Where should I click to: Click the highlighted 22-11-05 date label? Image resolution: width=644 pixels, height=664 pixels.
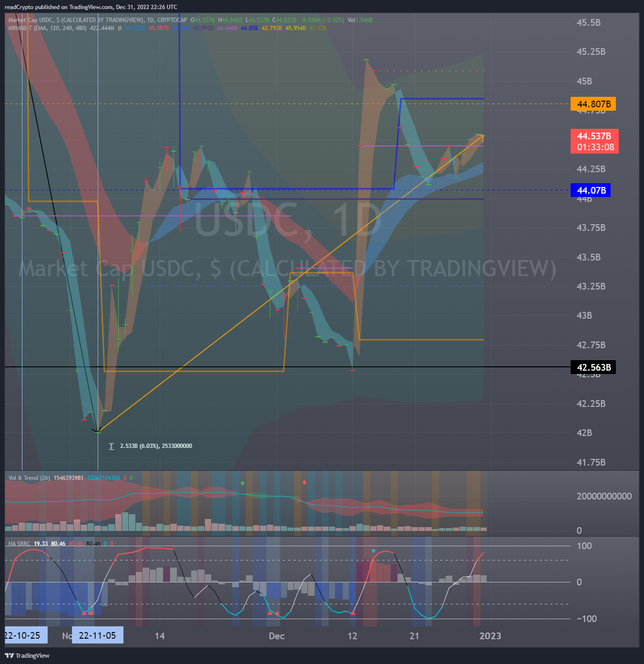pos(98,635)
